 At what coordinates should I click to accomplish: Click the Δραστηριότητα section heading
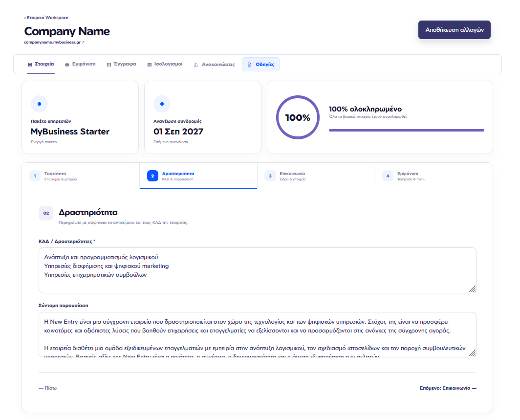click(x=88, y=212)
